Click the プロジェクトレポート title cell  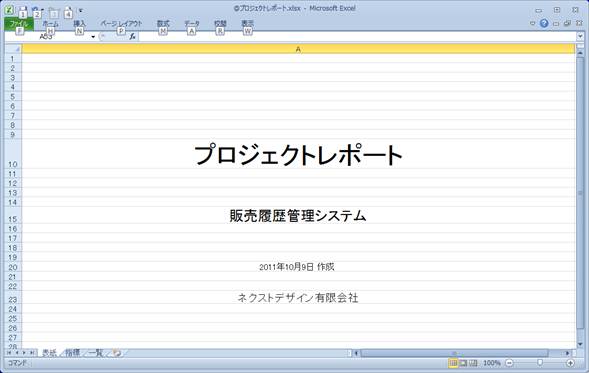click(298, 155)
